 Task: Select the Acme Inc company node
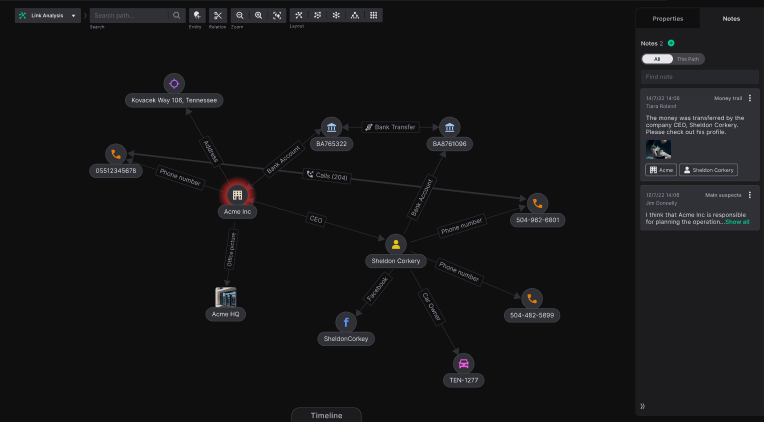(x=237, y=195)
